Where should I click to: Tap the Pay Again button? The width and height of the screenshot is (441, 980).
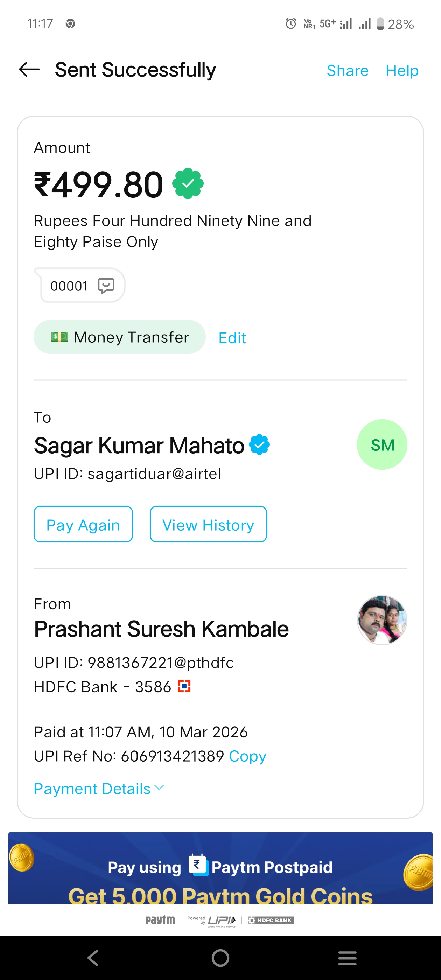83,524
